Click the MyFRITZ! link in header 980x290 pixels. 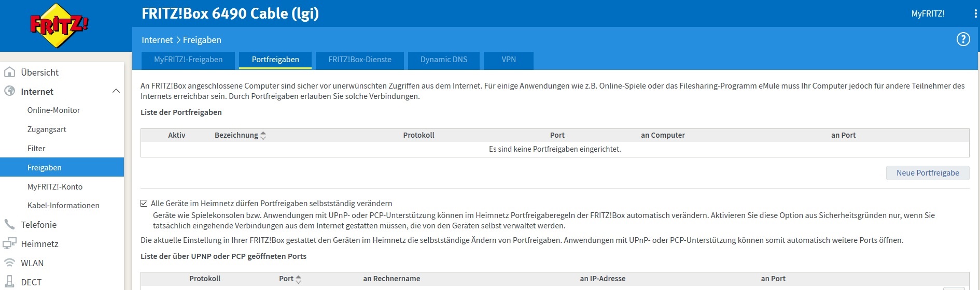click(x=928, y=14)
